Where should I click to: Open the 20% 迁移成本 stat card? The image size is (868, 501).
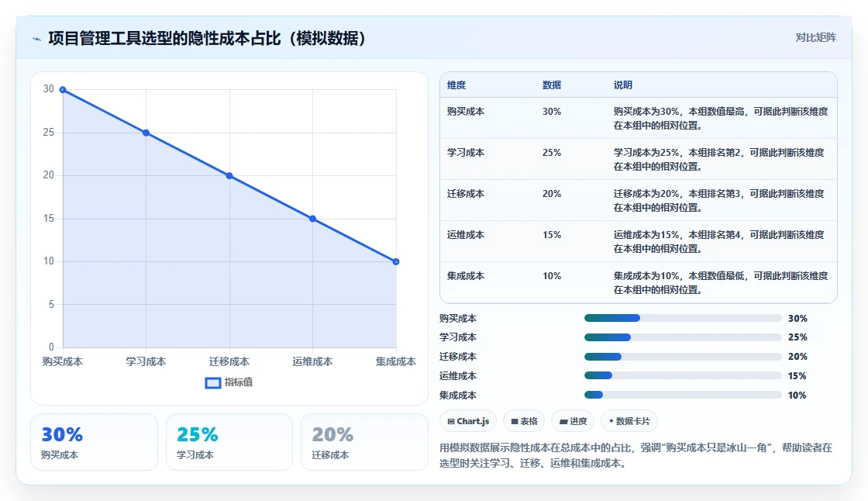tap(364, 442)
